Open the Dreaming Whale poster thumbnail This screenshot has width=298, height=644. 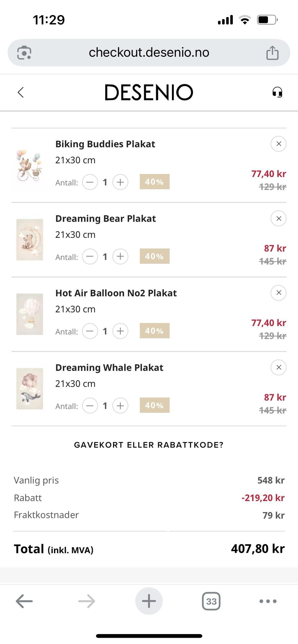point(30,389)
